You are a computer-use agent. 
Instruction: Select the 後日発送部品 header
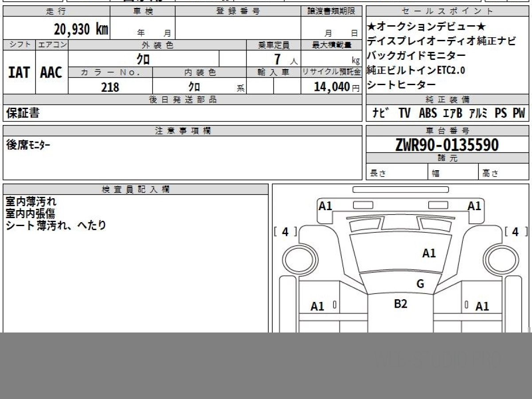click(x=183, y=100)
